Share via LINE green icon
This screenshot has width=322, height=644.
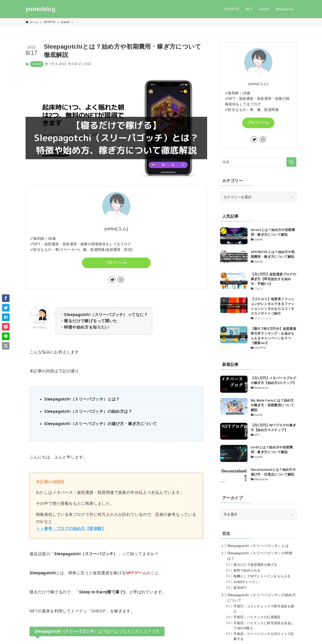(6, 336)
